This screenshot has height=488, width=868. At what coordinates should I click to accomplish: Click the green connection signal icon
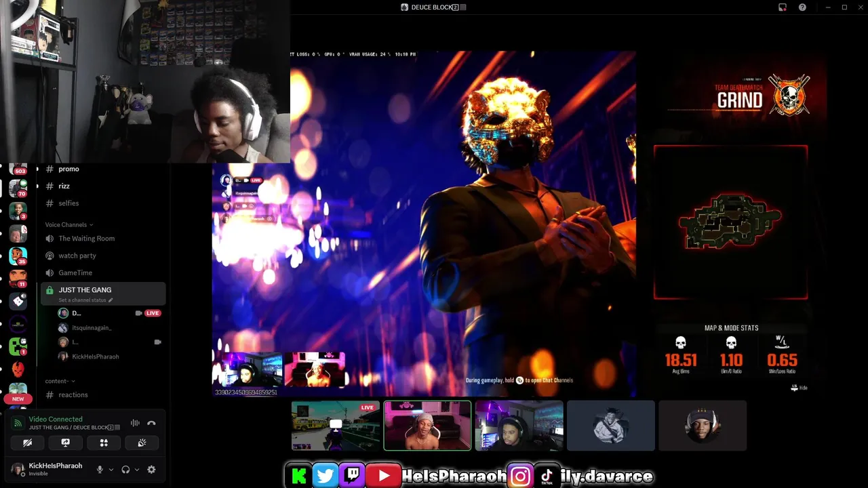point(18,423)
